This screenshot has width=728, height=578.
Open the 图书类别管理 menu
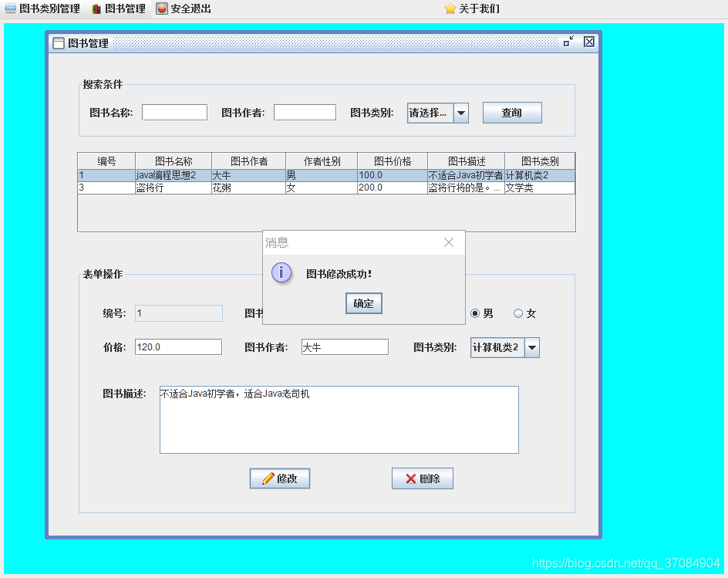[x=42, y=8]
